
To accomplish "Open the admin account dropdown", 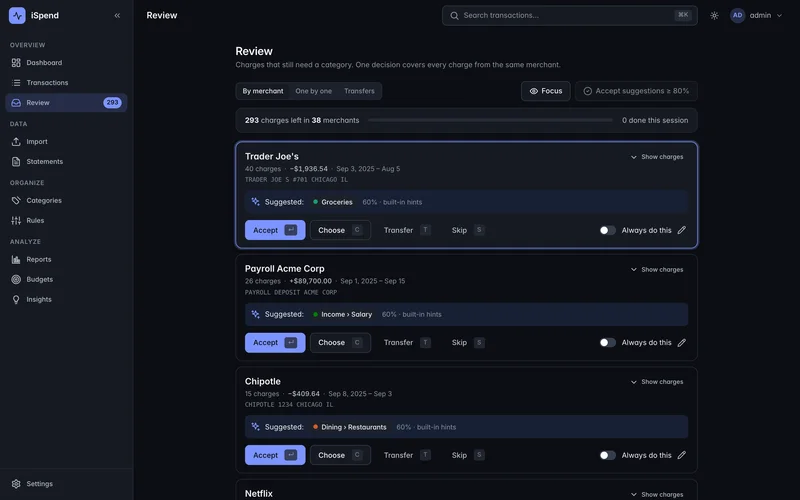I will 757,15.
